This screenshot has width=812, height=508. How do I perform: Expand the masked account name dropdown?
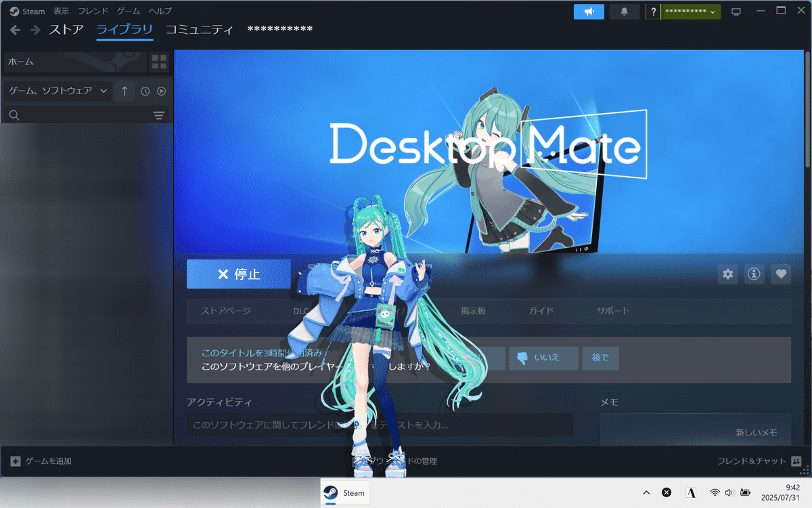(690, 12)
